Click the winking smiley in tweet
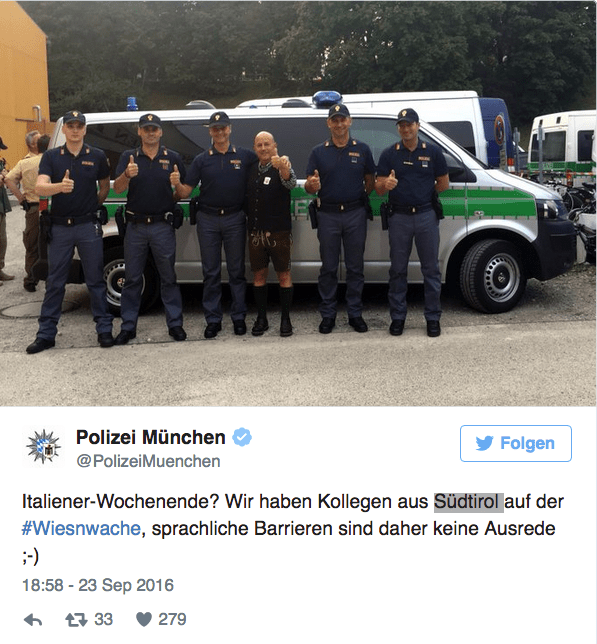Image resolution: width=597 pixels, height=644 pixels. (x=30, y=556)
